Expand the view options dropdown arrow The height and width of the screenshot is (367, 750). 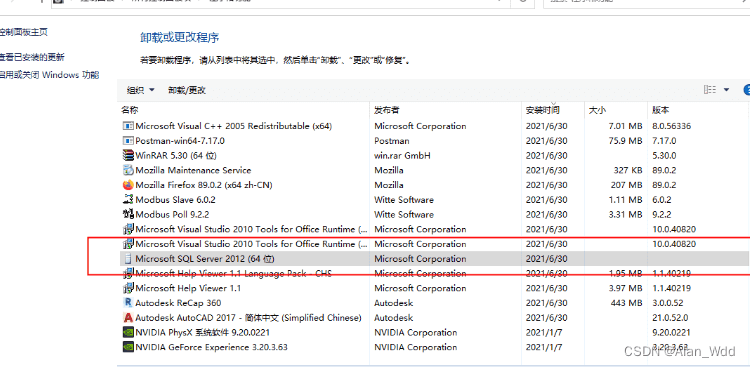pyautogui.click(x=726, y=89)
